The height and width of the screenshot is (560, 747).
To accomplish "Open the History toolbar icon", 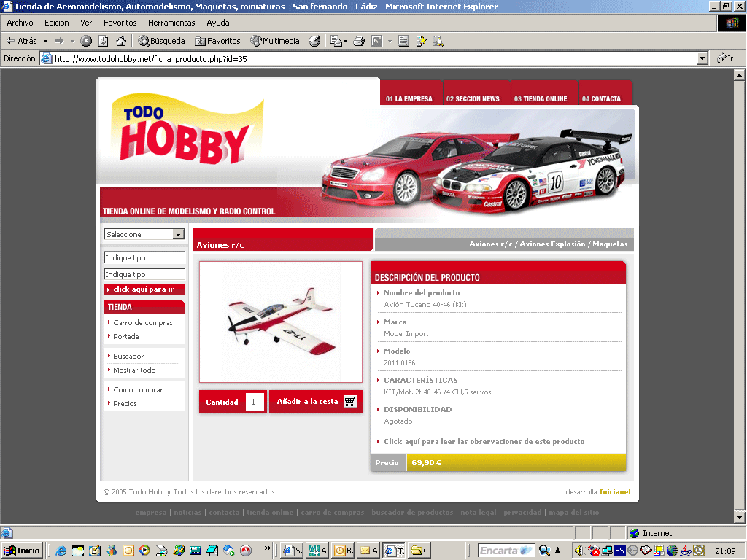I will coord(314,41).
